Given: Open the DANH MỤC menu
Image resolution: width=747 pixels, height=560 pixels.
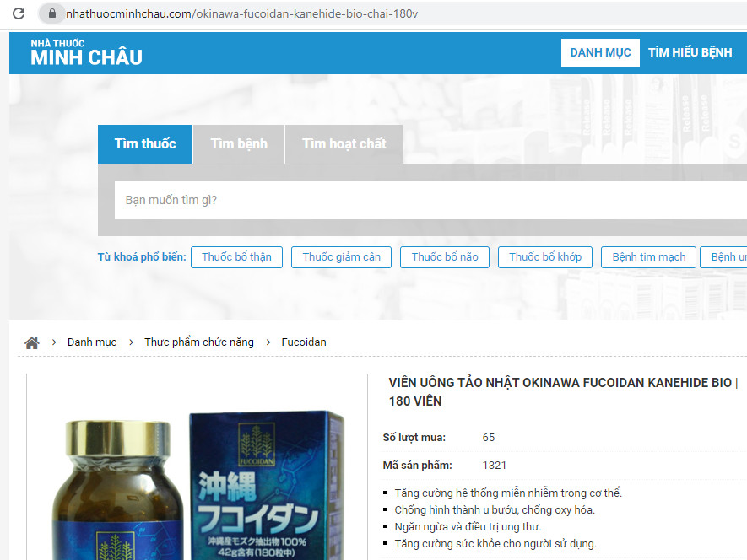Looking at the screenshot, I should pyautogui.click(x=600, y=53).
